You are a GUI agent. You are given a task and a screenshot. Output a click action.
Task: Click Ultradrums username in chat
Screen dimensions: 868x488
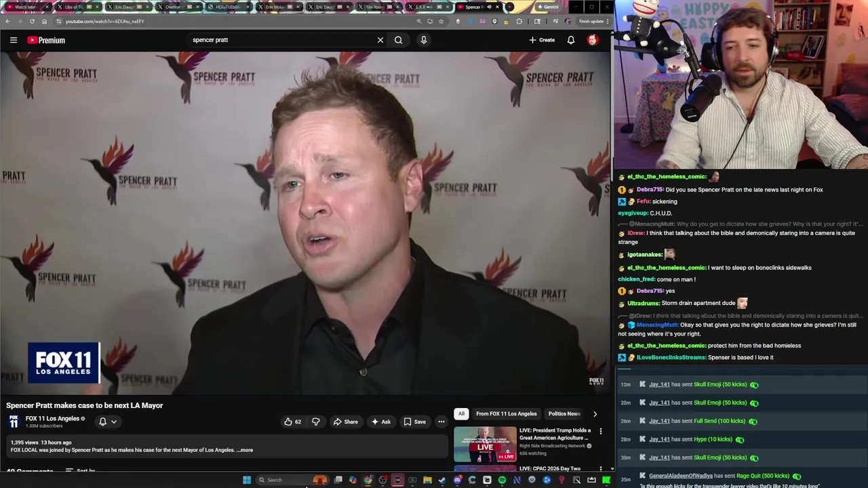tap(643, 303)
